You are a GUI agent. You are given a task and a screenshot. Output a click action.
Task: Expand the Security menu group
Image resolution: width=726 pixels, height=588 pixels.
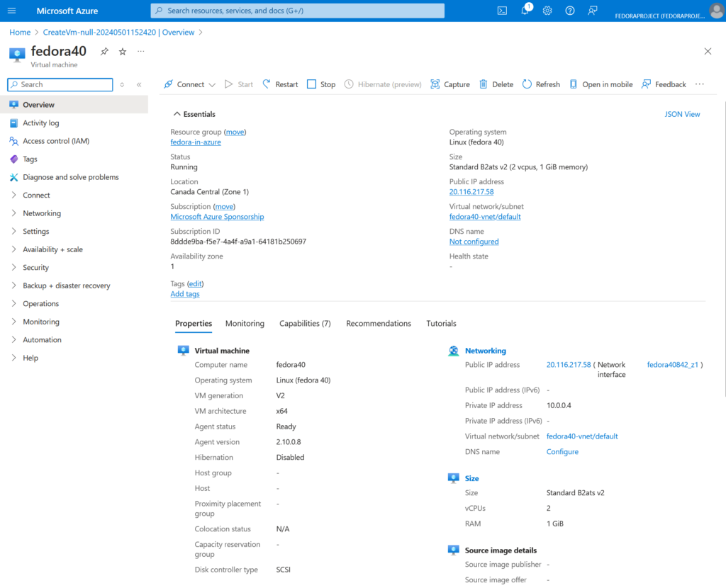(x=74, y=267)
